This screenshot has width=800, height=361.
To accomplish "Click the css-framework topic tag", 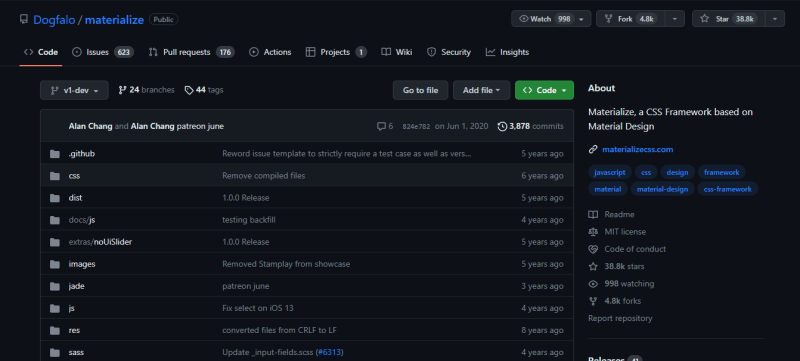I will click(728, 189).
